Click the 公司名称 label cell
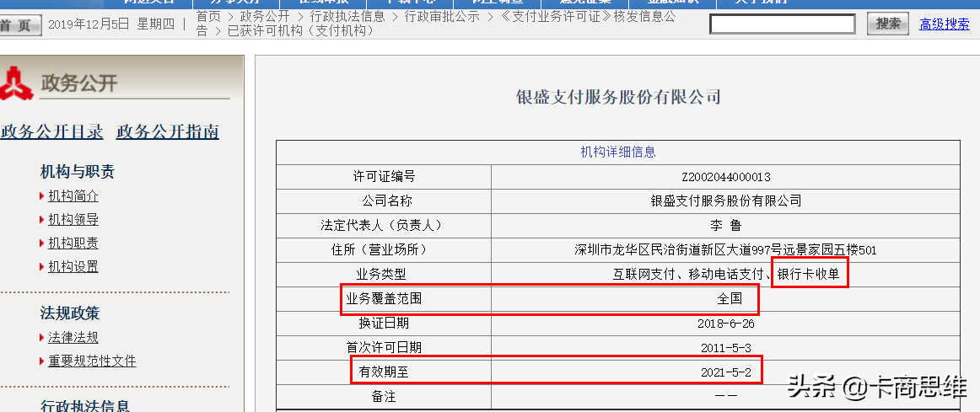 tap(384, 201)
